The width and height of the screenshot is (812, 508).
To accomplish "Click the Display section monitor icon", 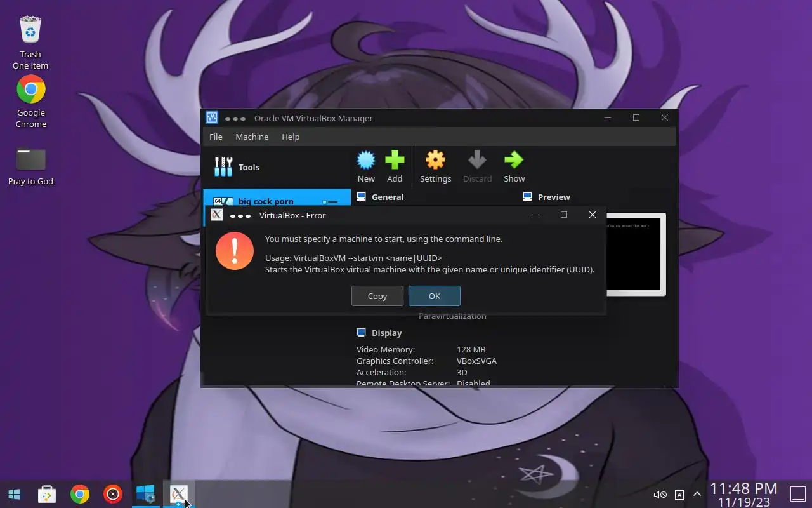I will click(x=362, y=333).
